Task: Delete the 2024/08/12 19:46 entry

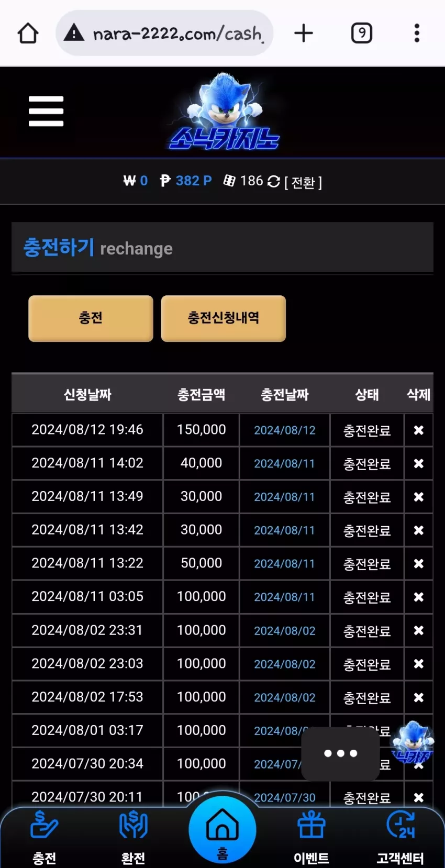Action: tap(419, 430)
